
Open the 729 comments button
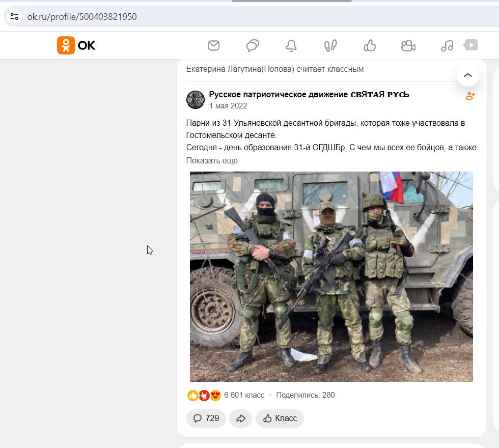[x=206, y=418]
